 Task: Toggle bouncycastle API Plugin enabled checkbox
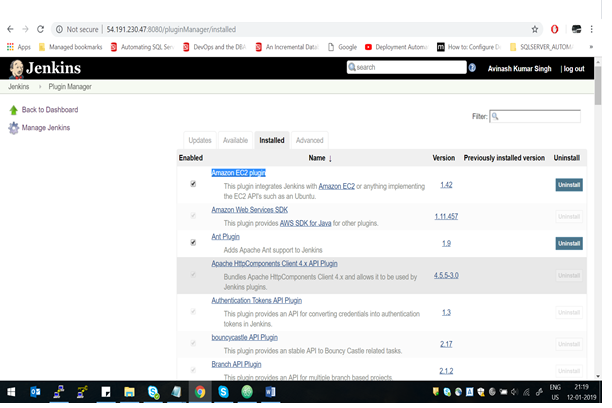[x=193, y=343]
